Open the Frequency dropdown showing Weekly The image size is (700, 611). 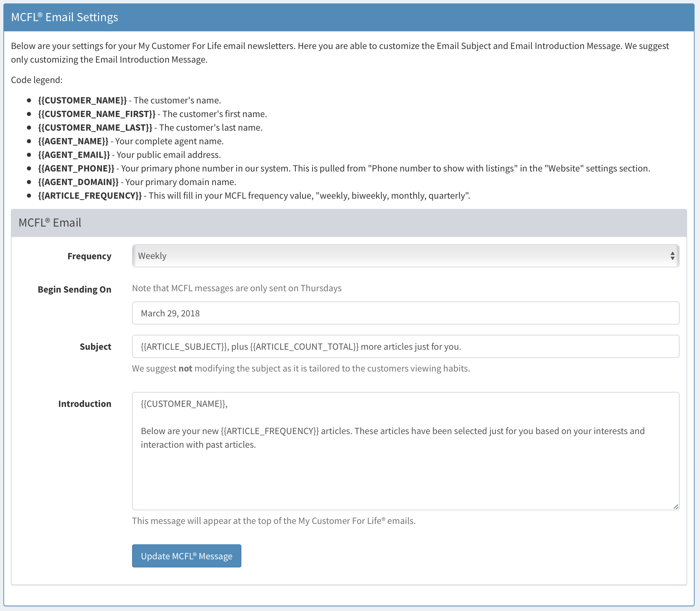405,256
